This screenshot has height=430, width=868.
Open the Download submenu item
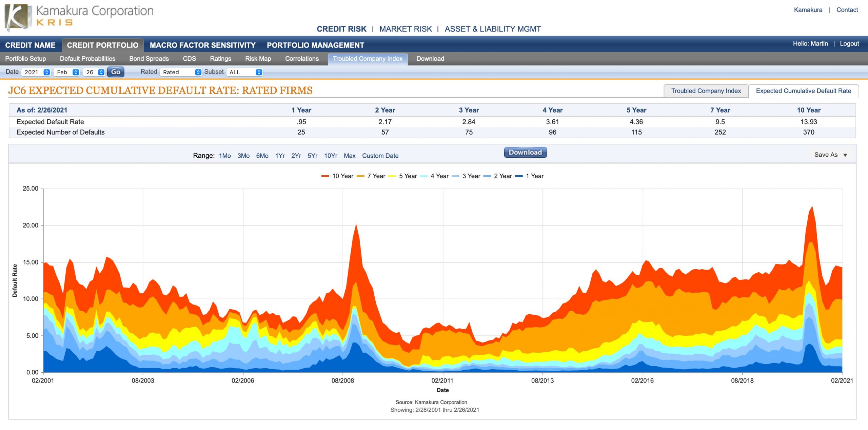point(430,59)
